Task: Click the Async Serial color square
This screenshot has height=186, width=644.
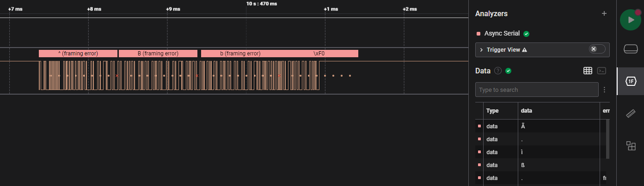Action: pyautogui.click(x=478, y=34)
